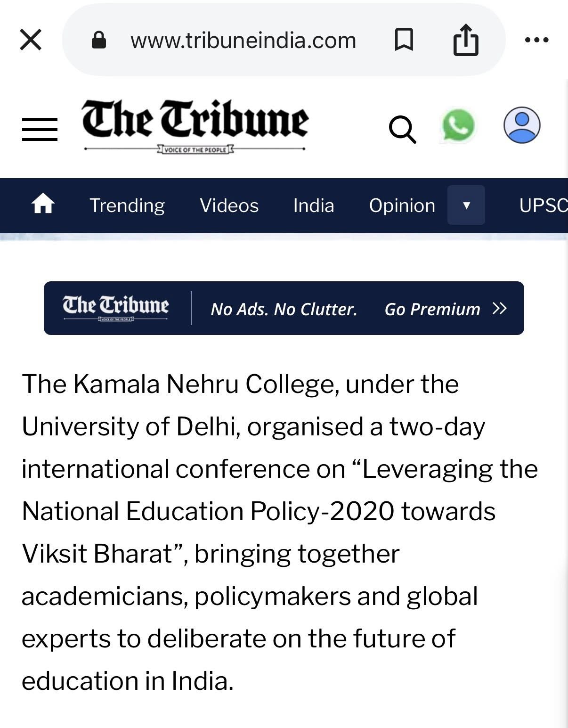Tap the WhatsApp channel icon
Screen dimensions: 568x728
coord(458,126)
